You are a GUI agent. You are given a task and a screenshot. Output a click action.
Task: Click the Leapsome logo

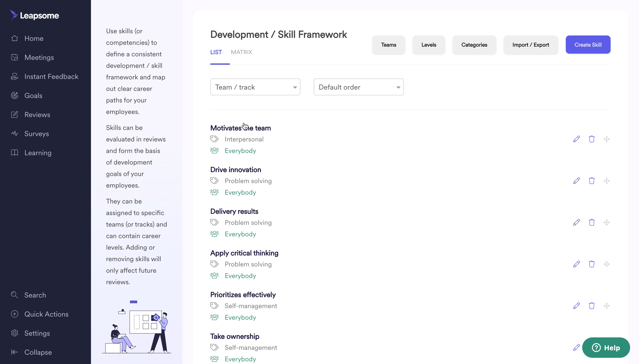pyautogui.click(x=35, y=15)
